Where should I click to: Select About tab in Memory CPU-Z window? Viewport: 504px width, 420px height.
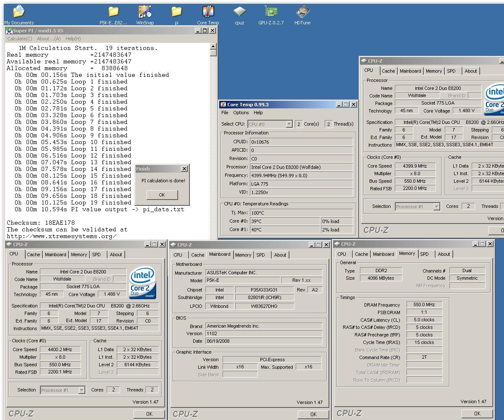(444, 254)
